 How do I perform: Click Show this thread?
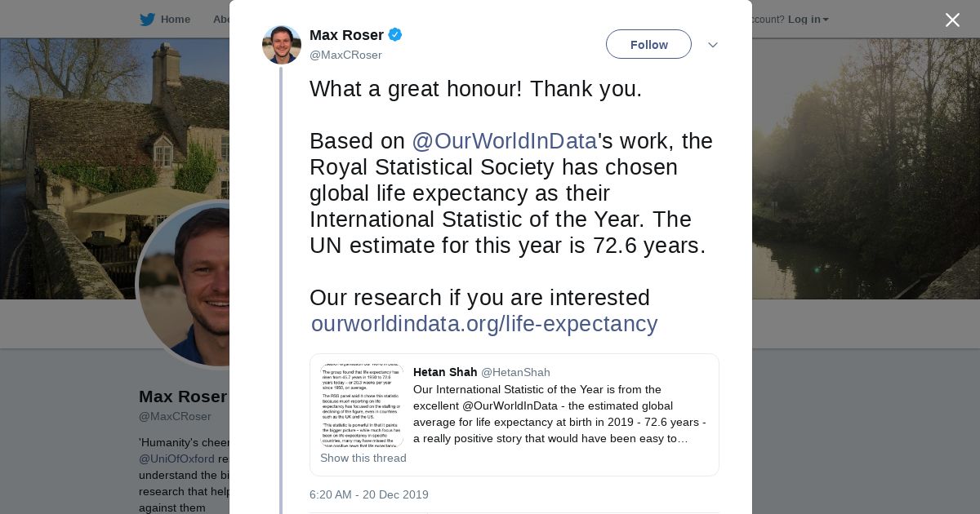click(x=363, y=458)
